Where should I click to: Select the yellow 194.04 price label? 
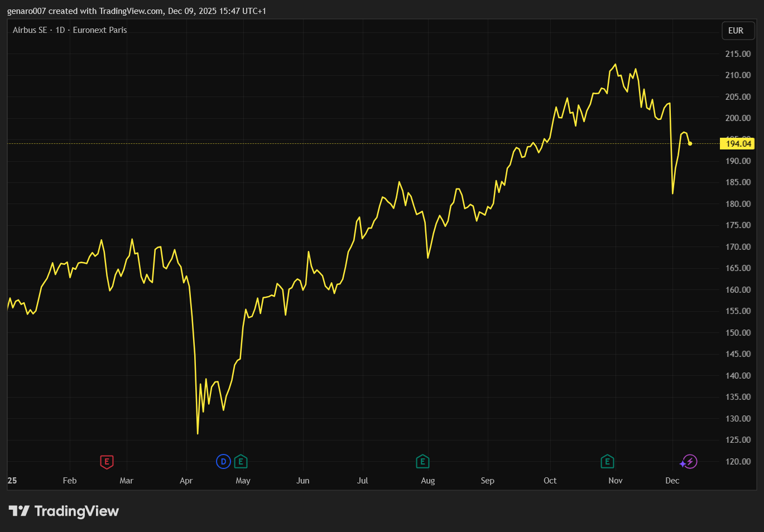[738, 144]
